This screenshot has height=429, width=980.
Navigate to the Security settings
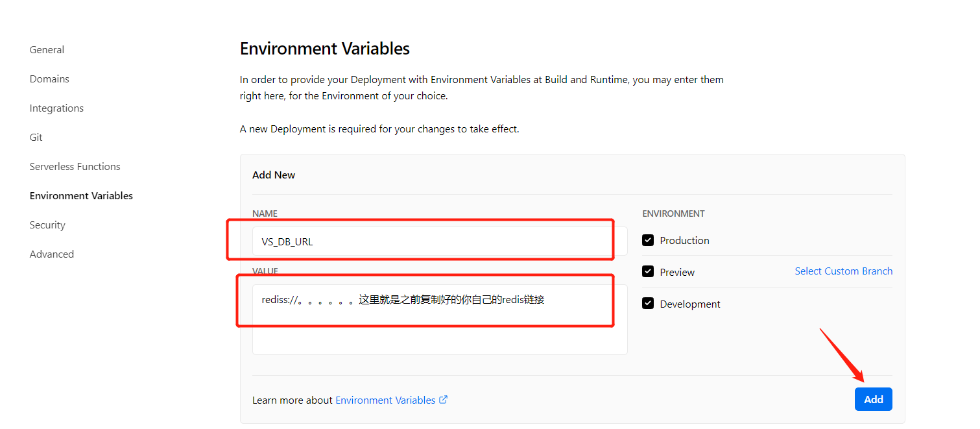click(47, 225)
